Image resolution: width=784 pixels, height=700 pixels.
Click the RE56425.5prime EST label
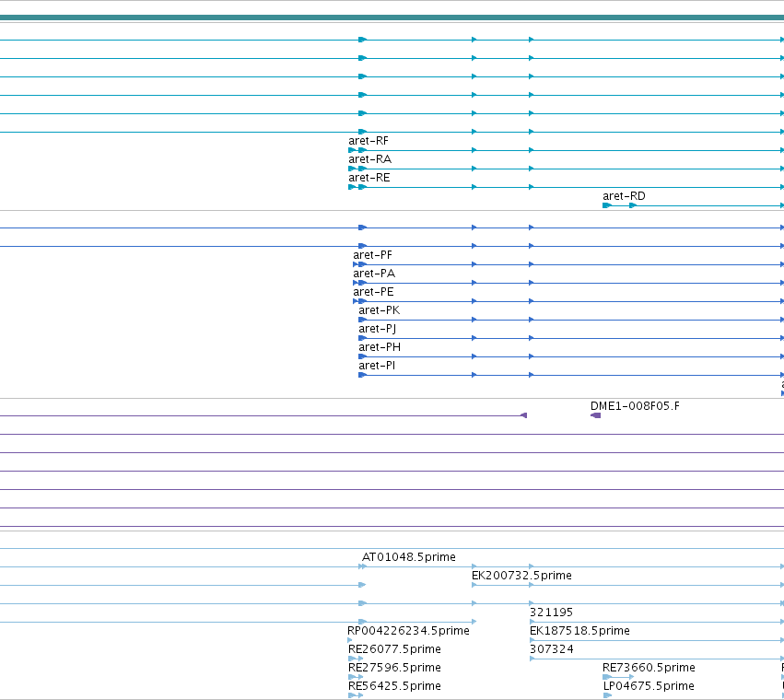394,686
